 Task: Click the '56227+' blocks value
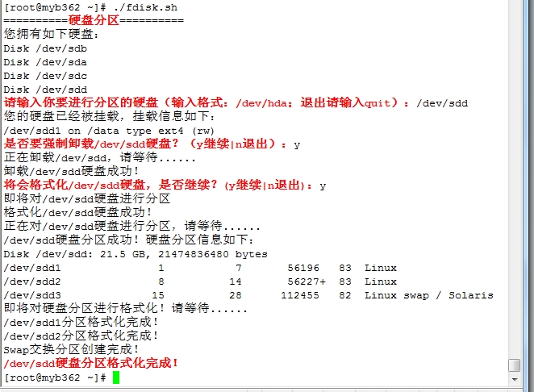pyautogui.click(x=307, y=281)
